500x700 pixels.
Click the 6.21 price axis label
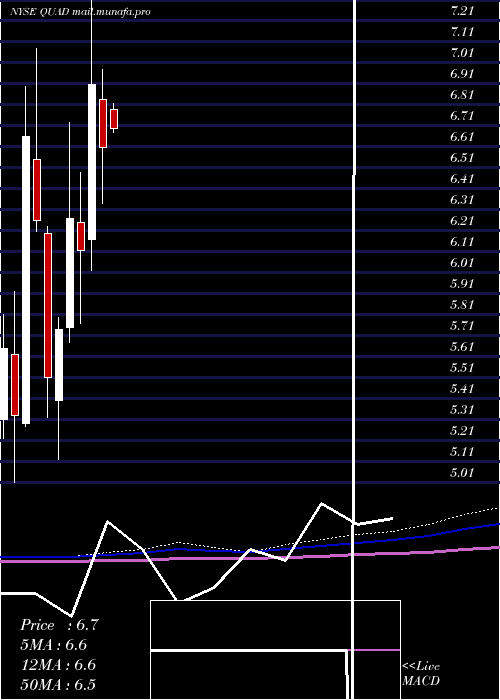point(462,221)
